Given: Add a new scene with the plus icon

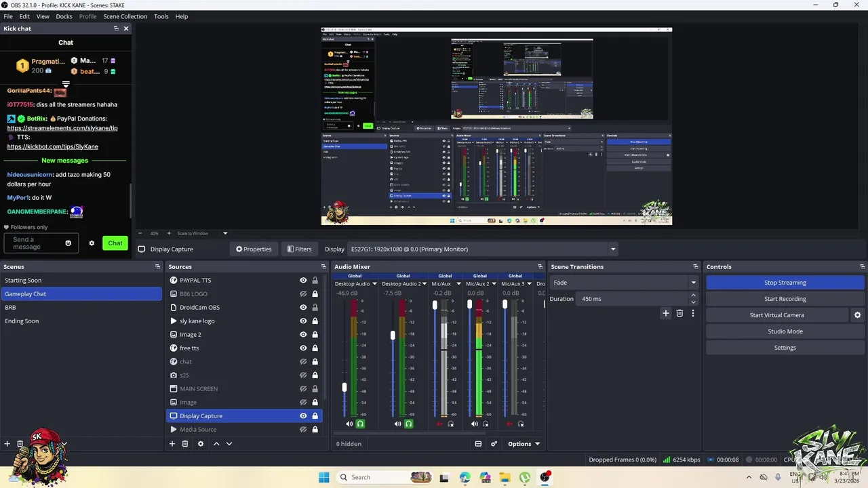Looking at the screenshot, I should 7,444.
